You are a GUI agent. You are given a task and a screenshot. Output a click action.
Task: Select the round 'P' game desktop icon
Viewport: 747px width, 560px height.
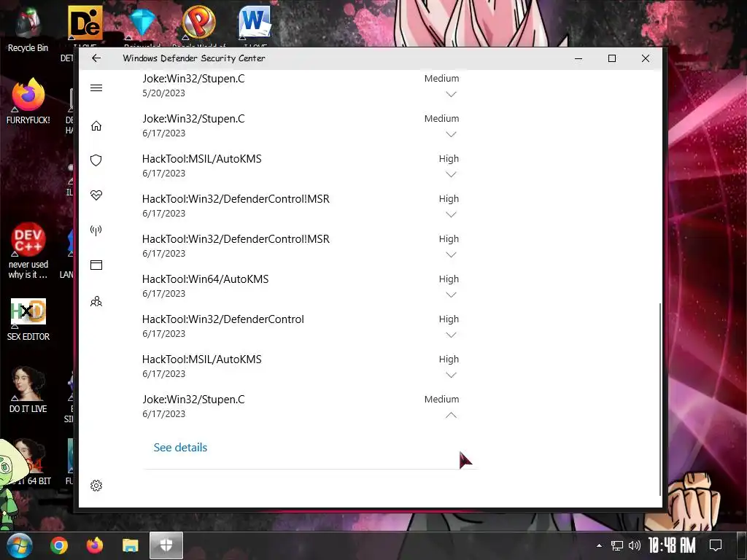click(198, 22)
